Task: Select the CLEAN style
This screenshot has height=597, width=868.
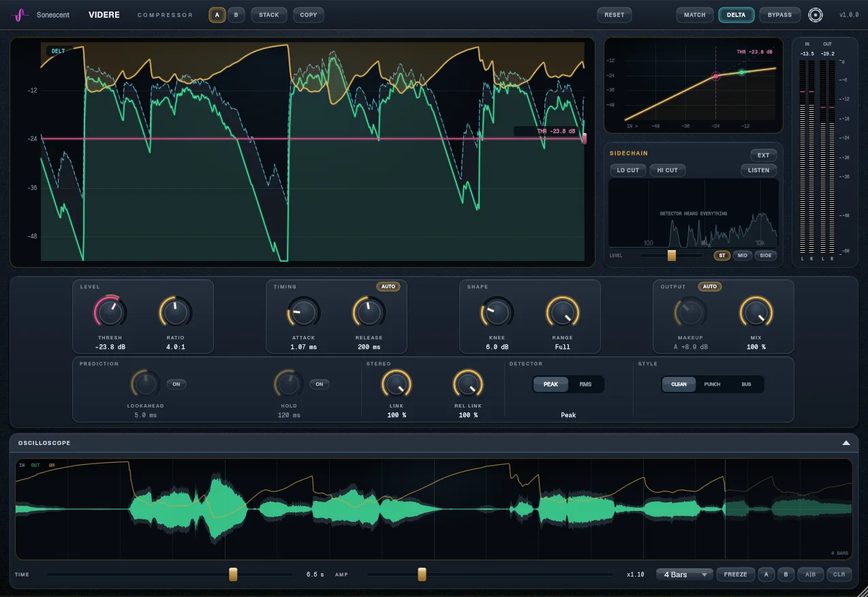Action: [679, 384]
